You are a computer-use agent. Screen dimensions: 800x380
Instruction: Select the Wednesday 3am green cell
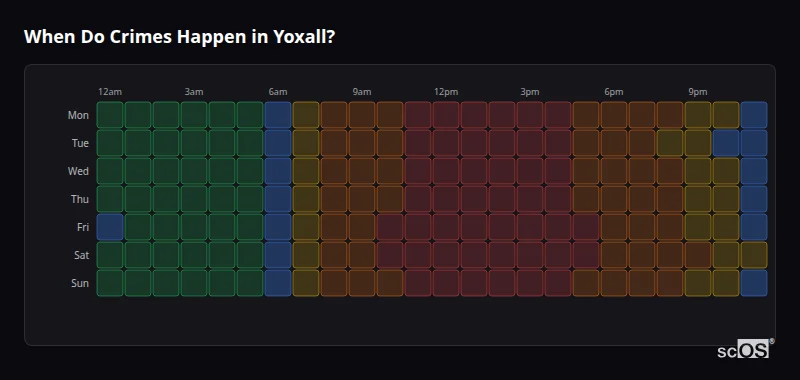pyautogui.click(x=194, y=171)
